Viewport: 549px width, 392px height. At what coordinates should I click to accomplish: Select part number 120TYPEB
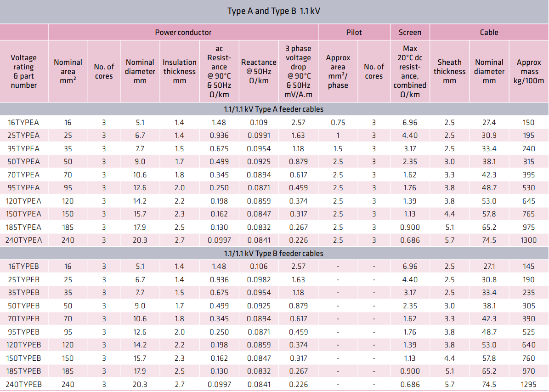(x=23, y=345)
